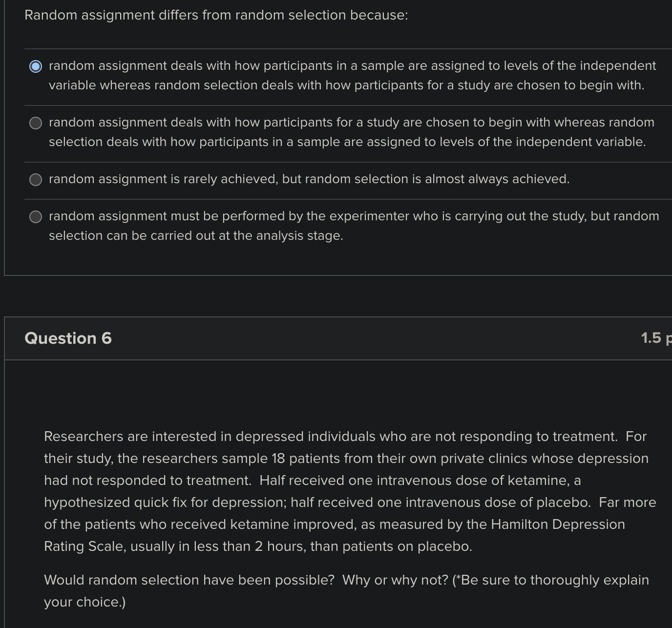Select 'random assignment is rarely achieved' option
Image resolution: width=672 pixels, height=628 pixels.
point(35,180)
